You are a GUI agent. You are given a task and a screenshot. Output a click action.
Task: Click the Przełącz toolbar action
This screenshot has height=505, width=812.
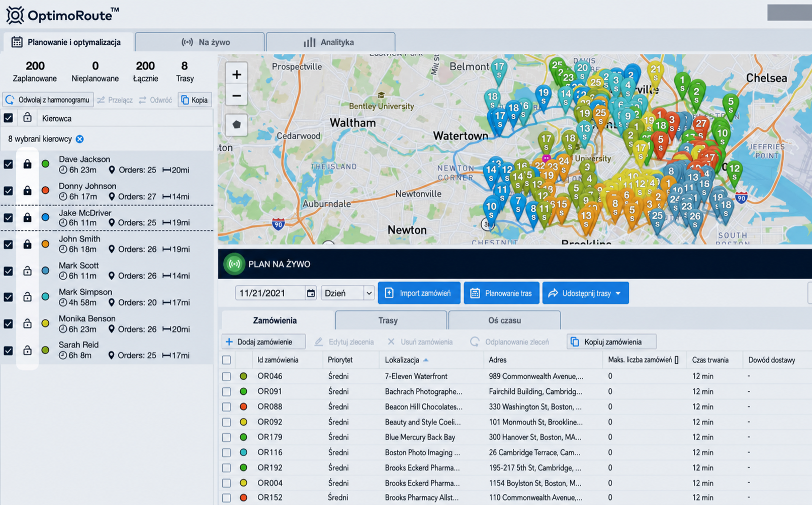(115, 100)
